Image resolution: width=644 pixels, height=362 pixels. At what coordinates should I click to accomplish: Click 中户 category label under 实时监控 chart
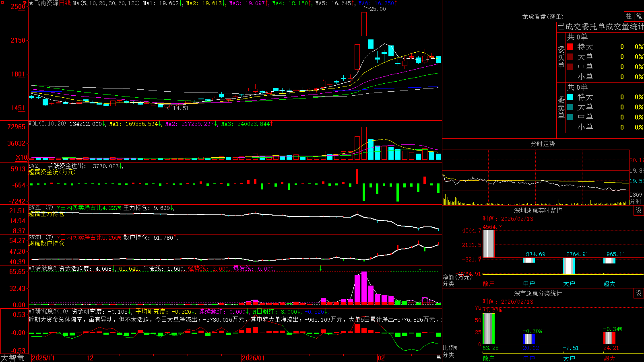click(529, 284)
